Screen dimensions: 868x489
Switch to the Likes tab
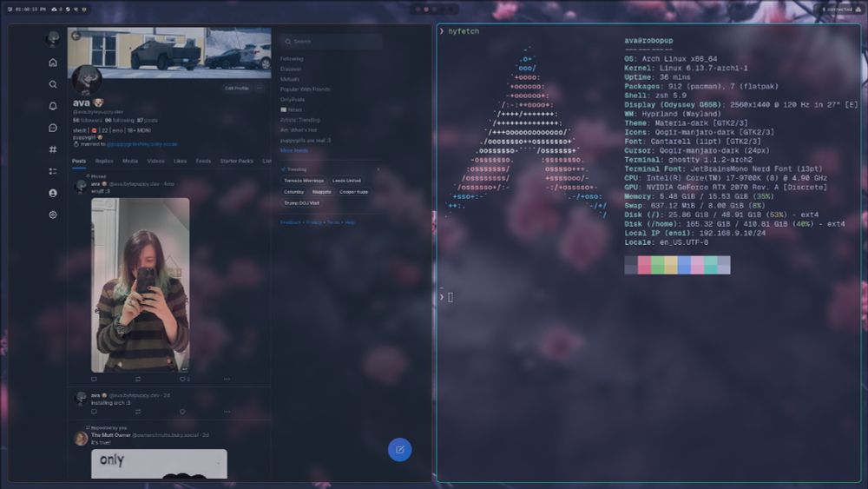pos(180,162)
